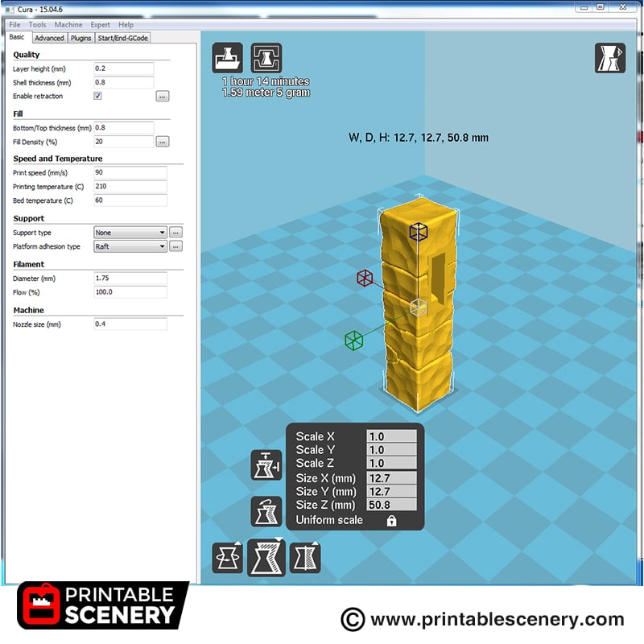Viewport: 644px width, 644px height.
Task: Click the Size Y (mm) value field
Action: coord(391,491)
